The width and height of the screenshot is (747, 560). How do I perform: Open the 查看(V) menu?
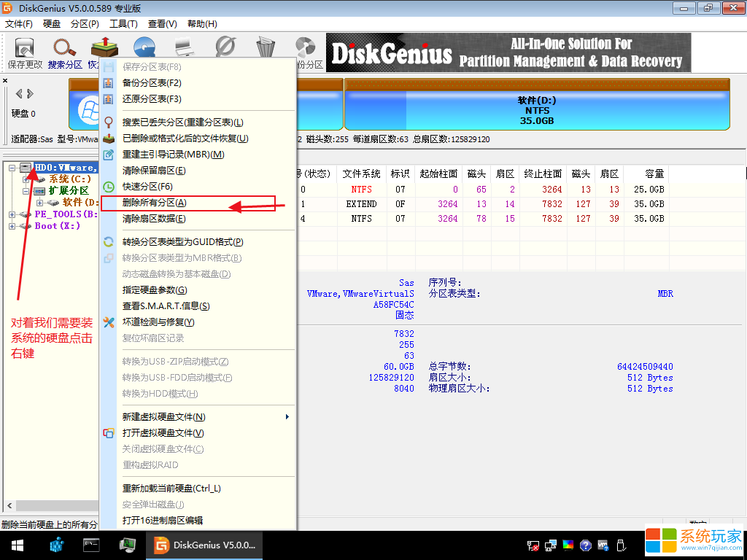click(163, 24)
